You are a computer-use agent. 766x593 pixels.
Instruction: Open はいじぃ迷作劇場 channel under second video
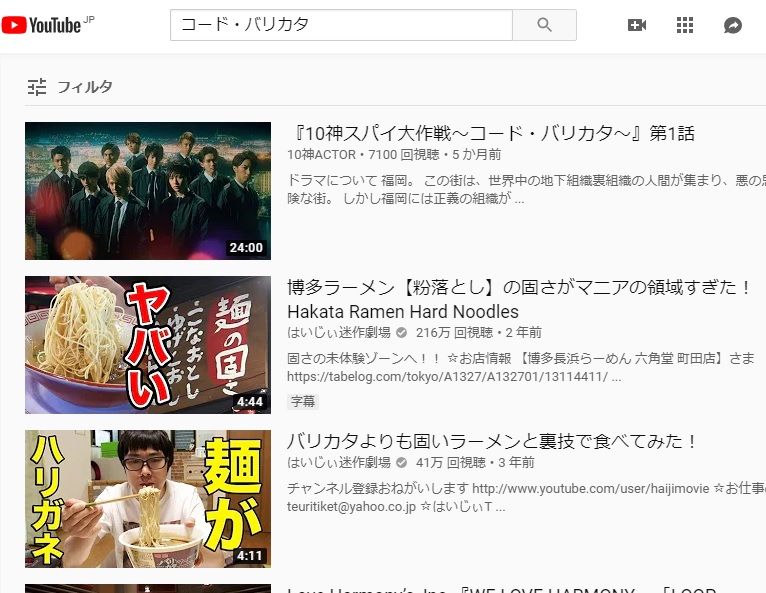pyautogui.click(x=338, y=333)
